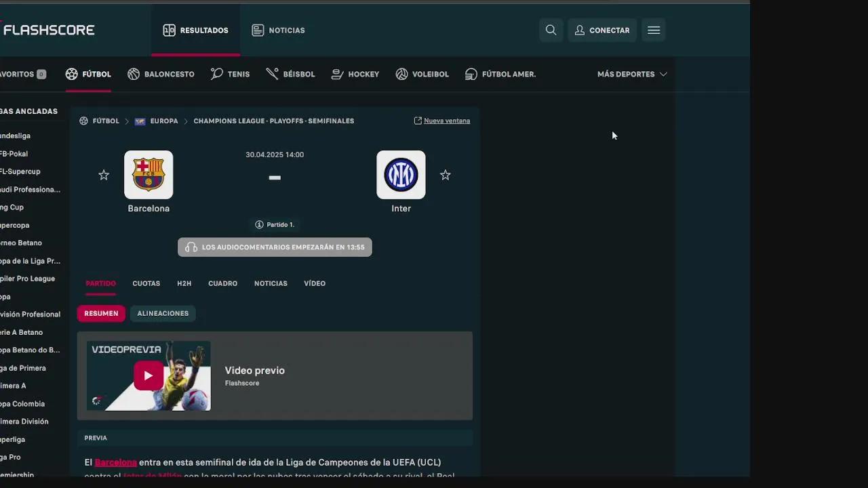868x488 pixels.
Task: Switch to the Noticias match tab
Action: (271, 283)
